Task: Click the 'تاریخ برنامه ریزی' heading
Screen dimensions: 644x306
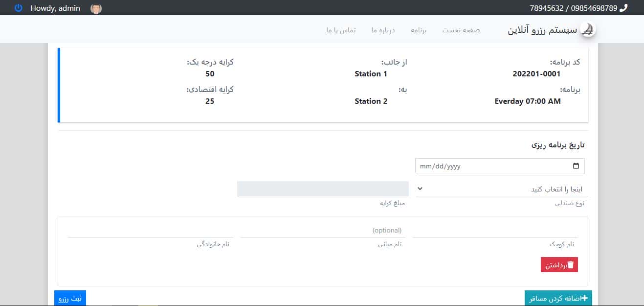Action: pos(558,145)
